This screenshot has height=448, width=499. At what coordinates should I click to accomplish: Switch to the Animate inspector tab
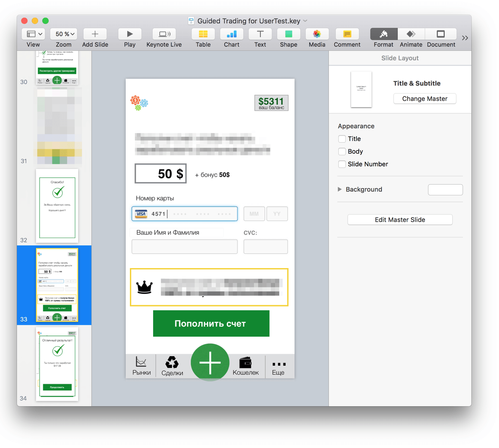click(411, 34)
